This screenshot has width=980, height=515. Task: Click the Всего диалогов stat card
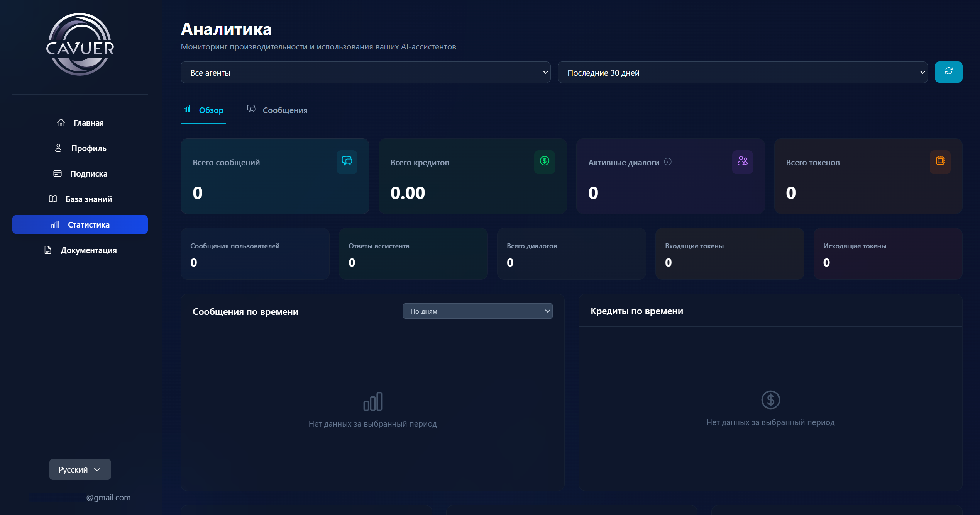pos(571,254)
